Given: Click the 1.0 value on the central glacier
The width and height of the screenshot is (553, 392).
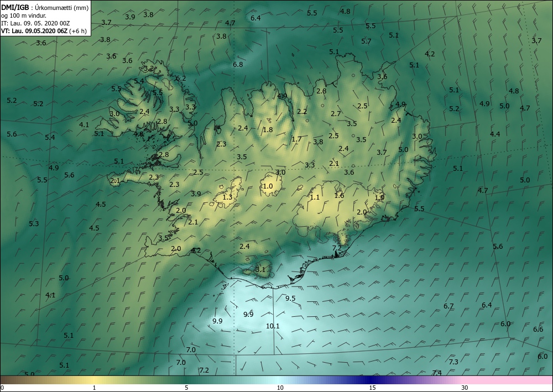Looking at the screenshot, I should pyautogui.click(x=268, y=186).
